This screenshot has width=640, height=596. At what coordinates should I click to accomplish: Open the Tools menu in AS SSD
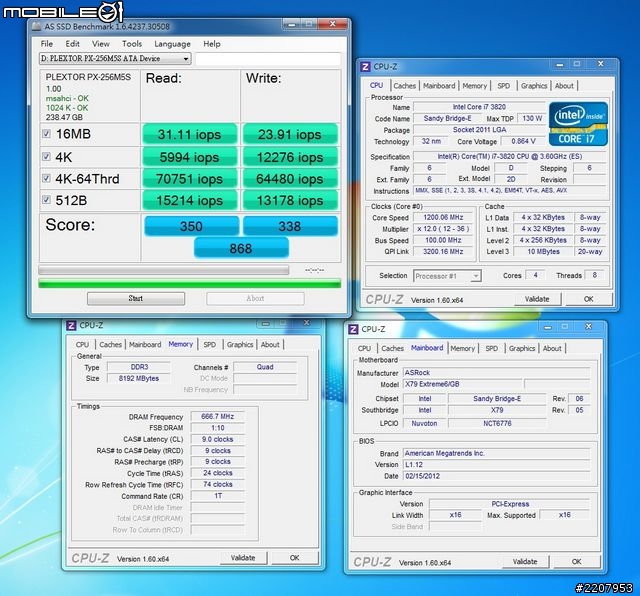(132, 44)
